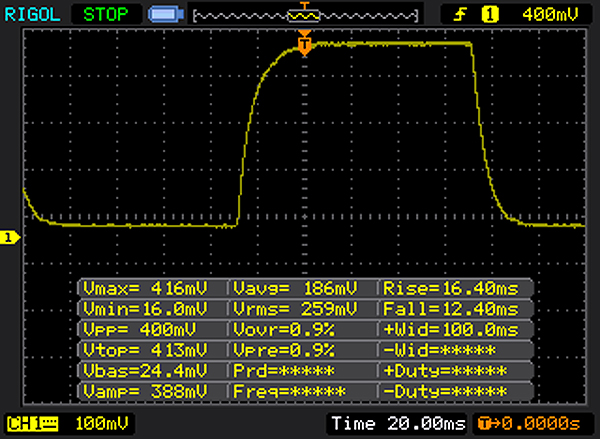Click the yellow channel 1 trigger source badge
The image size is (600, 439).
tap(490, 15)
